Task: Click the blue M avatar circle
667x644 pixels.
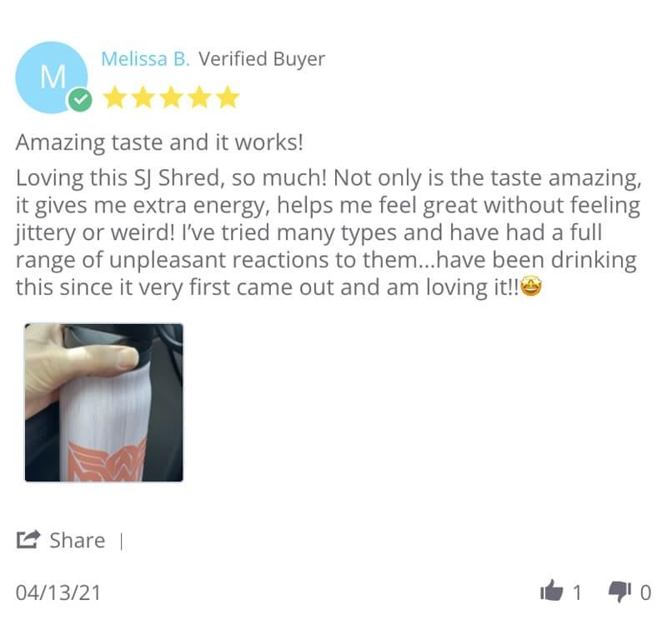Action: (52, 77)
